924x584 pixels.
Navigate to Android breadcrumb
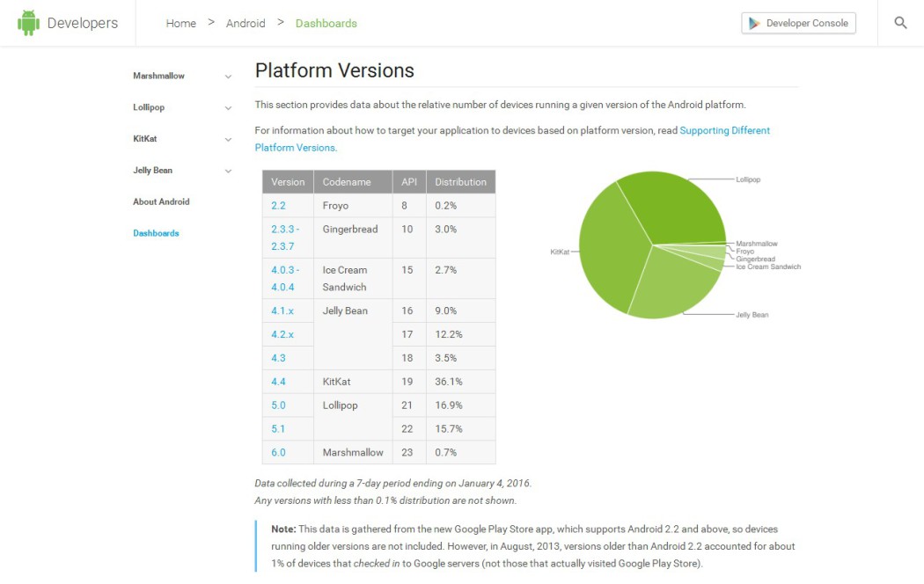pyautogui.click(x=246, y=24)
